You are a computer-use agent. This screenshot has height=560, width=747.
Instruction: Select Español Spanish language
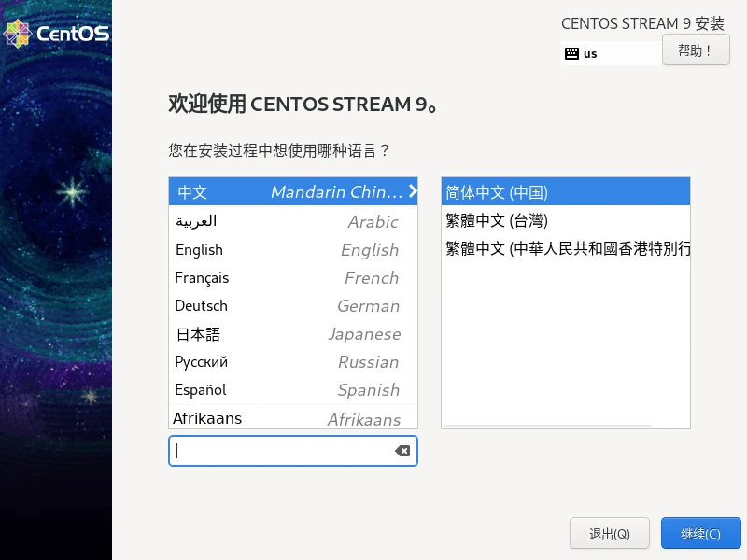click(293, 390)
